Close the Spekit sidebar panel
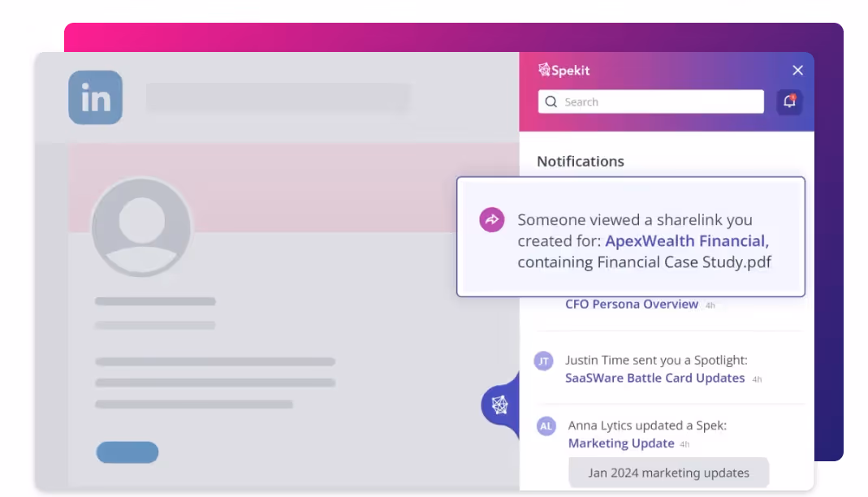The width and height of the screenshot is (868, 497). click(797, 71)
